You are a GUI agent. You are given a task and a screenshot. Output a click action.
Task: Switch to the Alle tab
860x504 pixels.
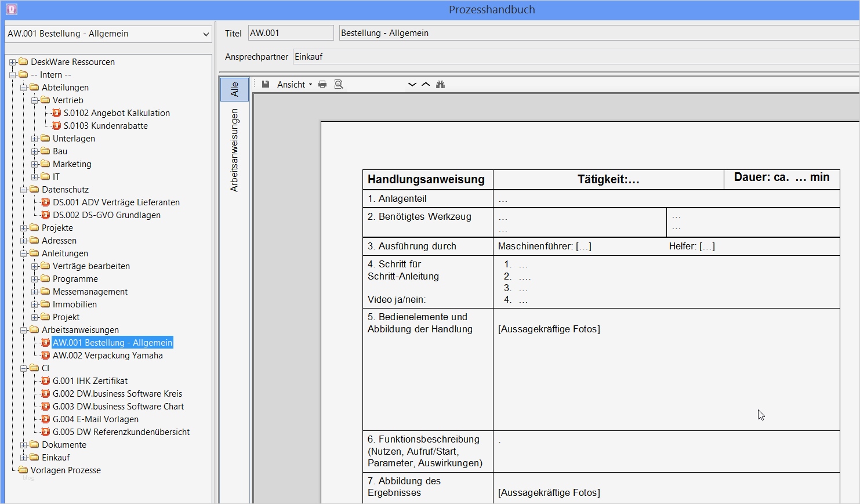234,89
